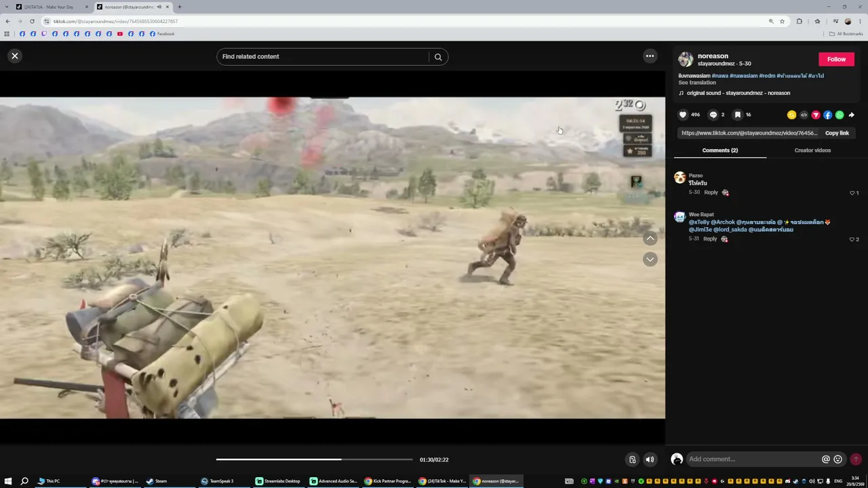Post comment with the red arrow button
868x488 pixels.
(856, 460)
